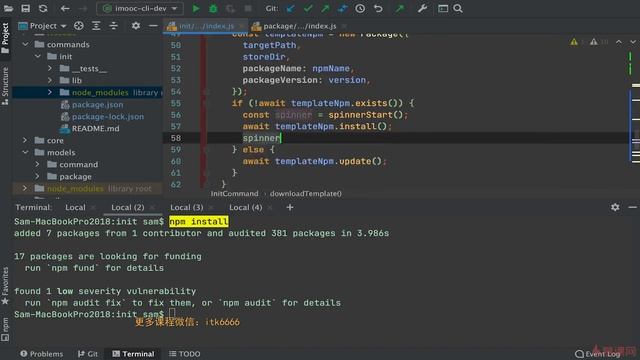This screenshot has width=640, height=360.
Task: Switch to the Local (4) terminal tab
Action: coord(245,207)
